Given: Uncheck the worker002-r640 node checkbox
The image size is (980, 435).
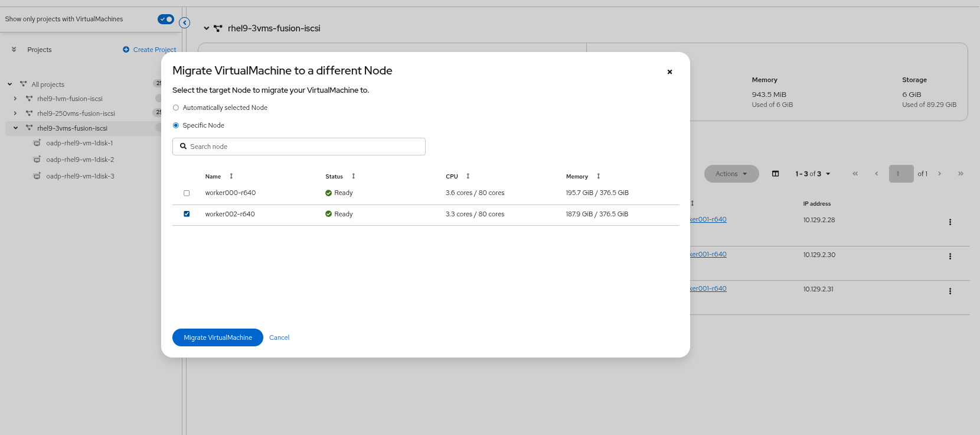Looking at the screenshot, I should [x=187, y=214].
